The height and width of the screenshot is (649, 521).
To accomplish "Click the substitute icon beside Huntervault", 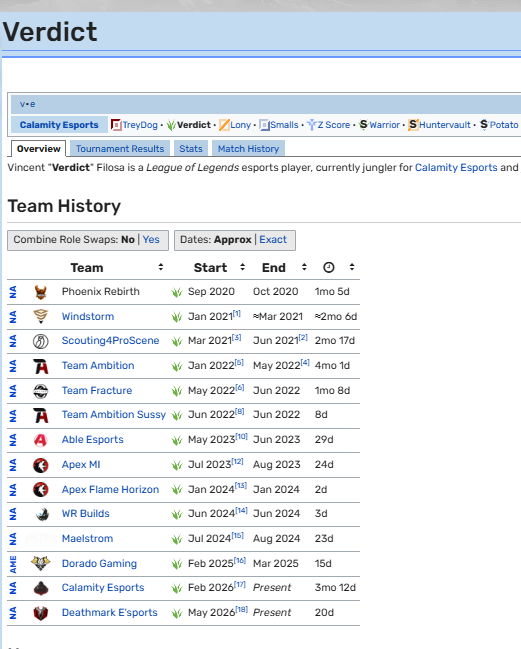I will click(x=413, y=125).
